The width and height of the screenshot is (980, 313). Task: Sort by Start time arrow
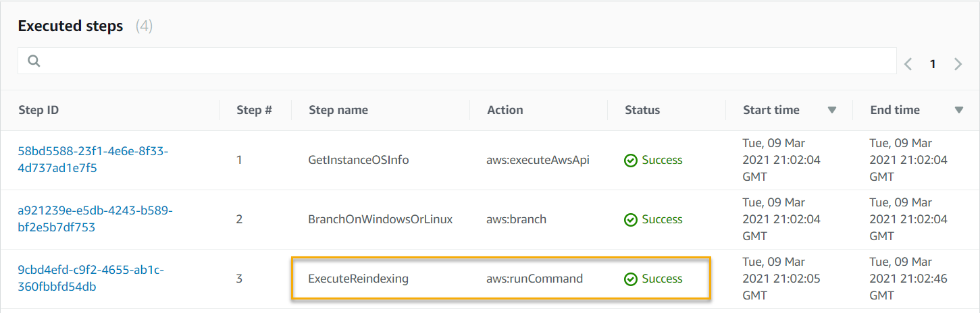[832, 110]
